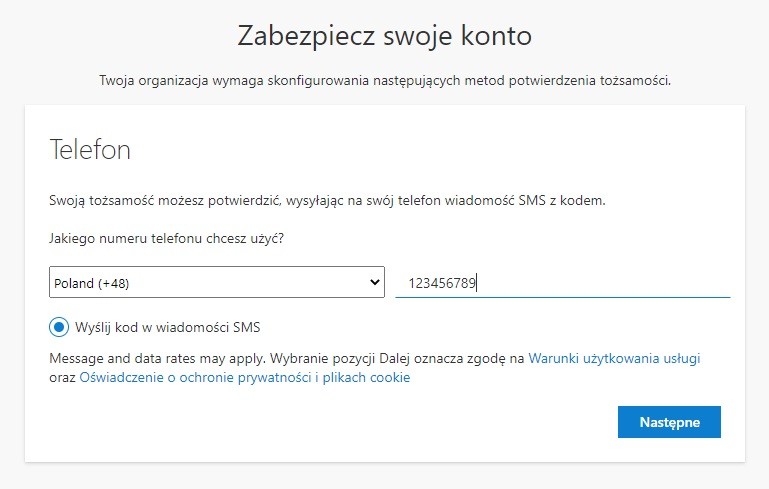Click the blue inner dot of the SMS radio
This screenshot has width=769, height=489.
coord(59,327)
